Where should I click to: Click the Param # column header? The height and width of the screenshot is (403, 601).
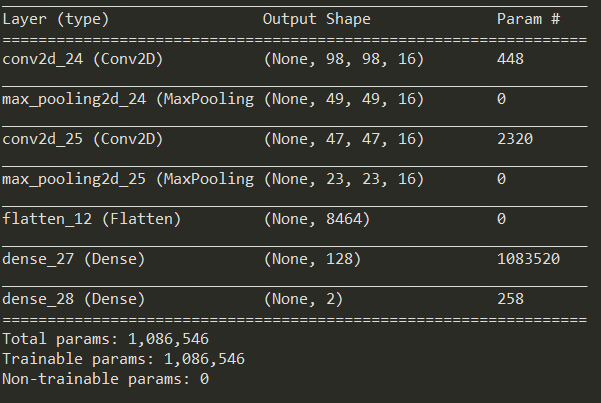click(x=529, y=19)
